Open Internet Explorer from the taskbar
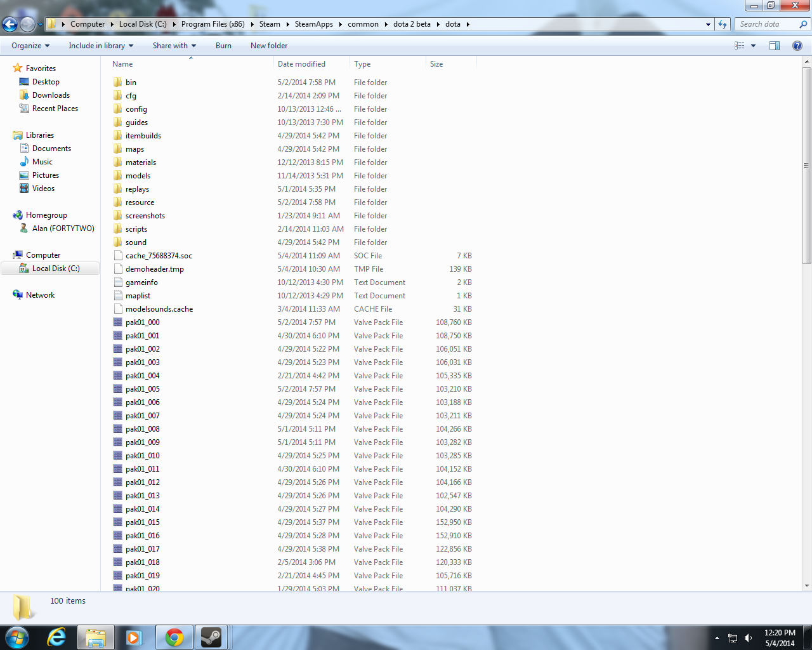The width and height of the screenshot is (812, 650). [x=57, y=637]
